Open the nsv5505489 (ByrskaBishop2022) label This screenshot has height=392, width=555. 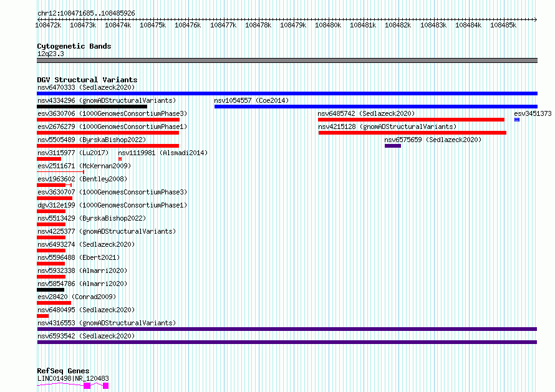92,140
